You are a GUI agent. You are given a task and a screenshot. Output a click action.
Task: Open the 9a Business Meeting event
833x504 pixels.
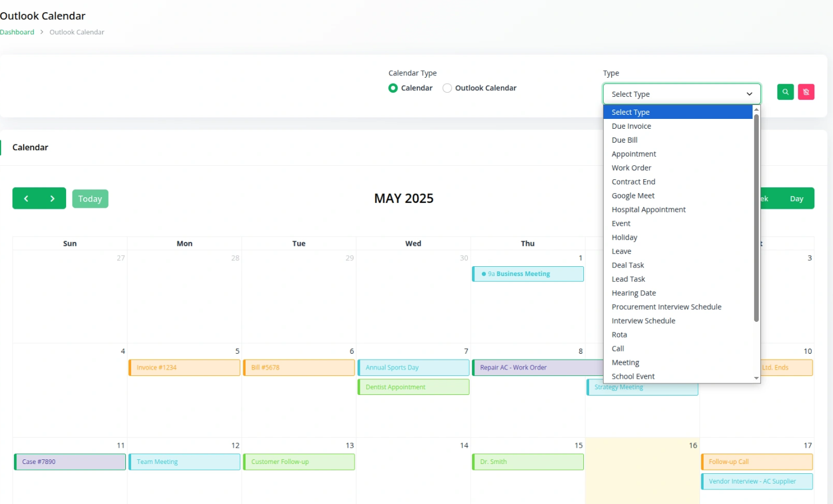(x=528, y=274)
